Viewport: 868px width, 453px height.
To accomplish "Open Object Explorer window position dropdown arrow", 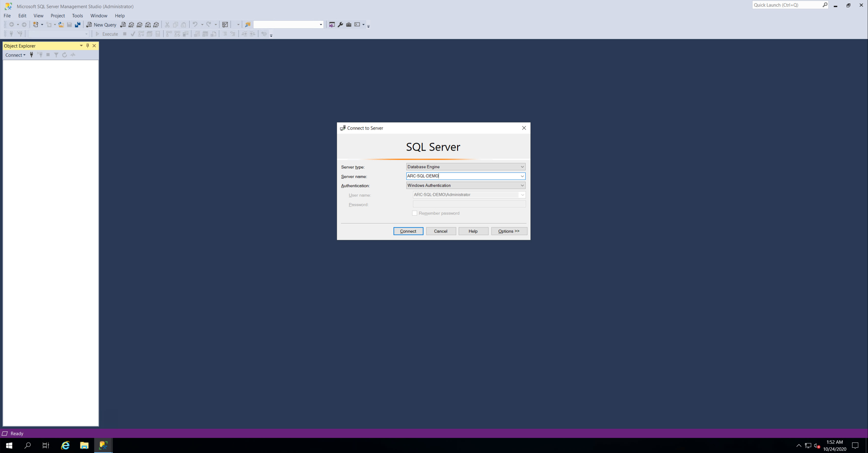I will click(x=81, y=46).
